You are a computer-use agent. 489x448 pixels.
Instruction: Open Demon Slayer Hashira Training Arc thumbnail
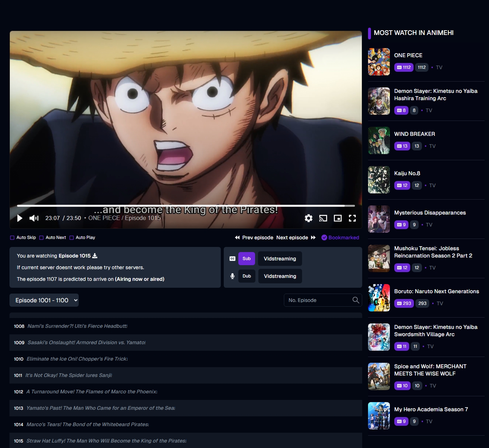[379, 101]
